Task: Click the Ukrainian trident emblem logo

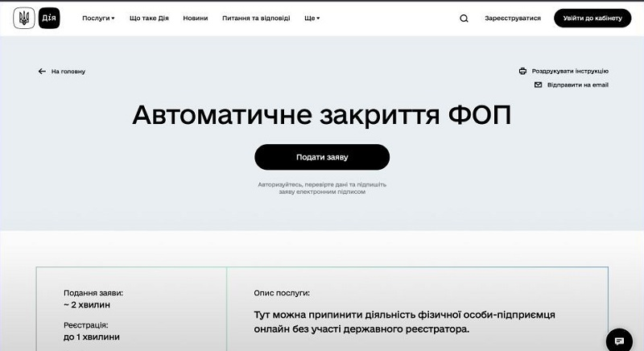Action: [x=24, y=18]
